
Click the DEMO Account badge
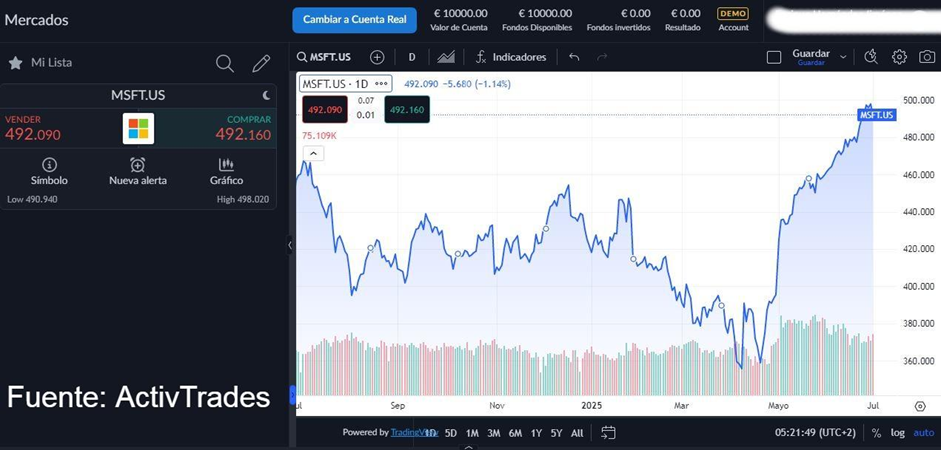coord(733,19)
